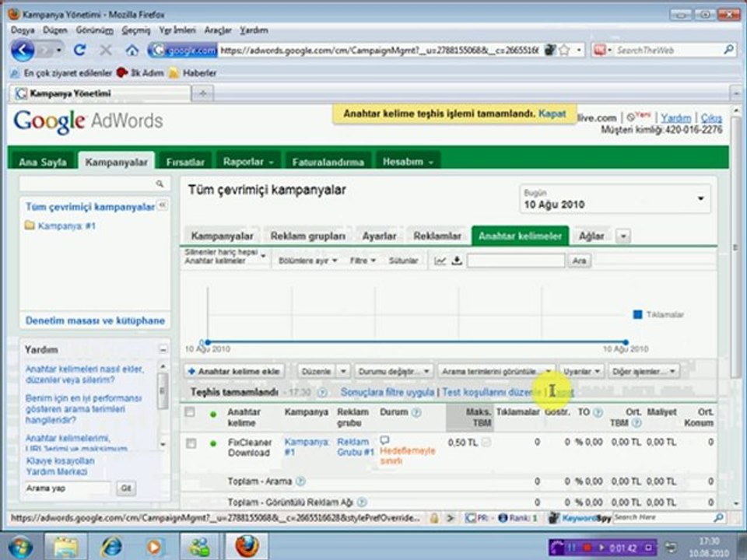Open Diğer işlemler dropdown
747x560 pixels.
(x=644, y=371)
